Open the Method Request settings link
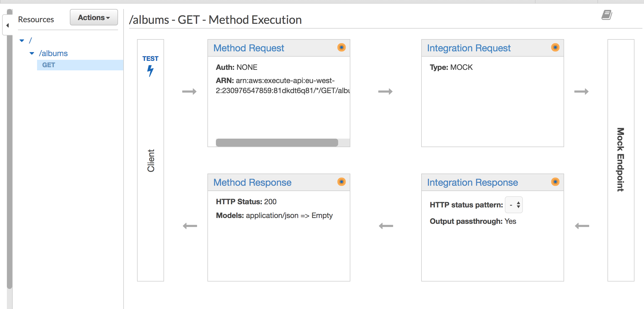The width and height of the screenshot is (644, 309). click(x=248, y=48)
